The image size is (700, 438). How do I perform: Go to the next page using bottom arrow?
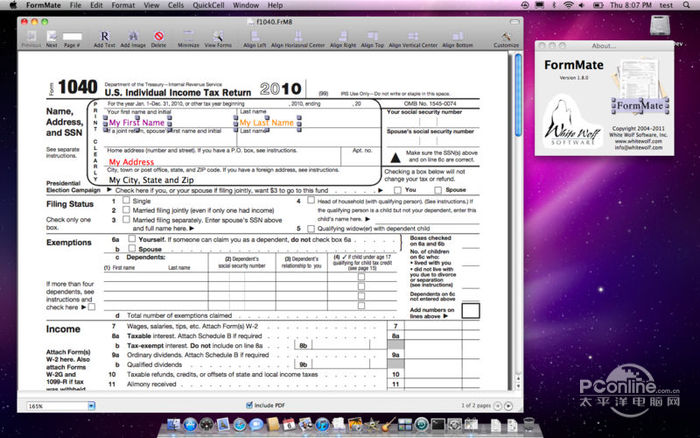508,406
